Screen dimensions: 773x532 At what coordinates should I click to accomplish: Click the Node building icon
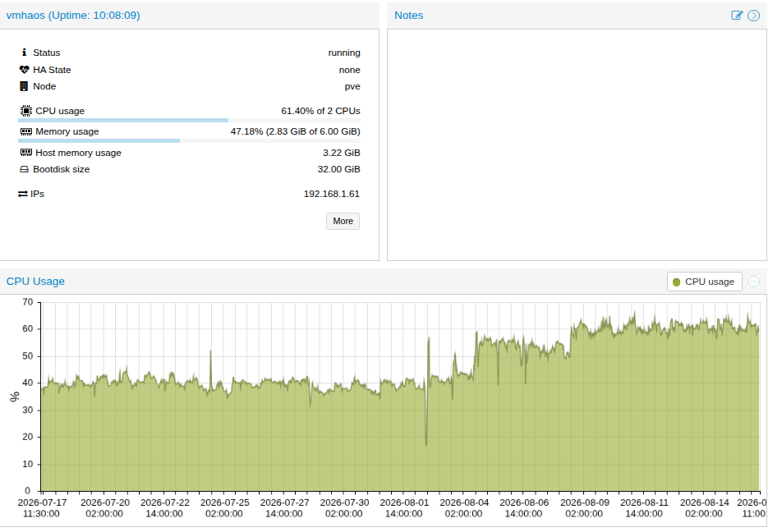pyautogui.click(x=24, y=86)
